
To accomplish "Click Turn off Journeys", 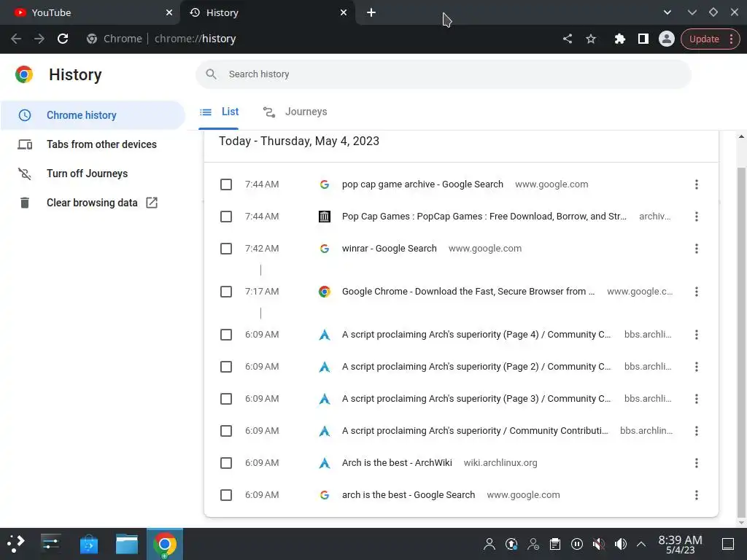I will click(93, 174).
